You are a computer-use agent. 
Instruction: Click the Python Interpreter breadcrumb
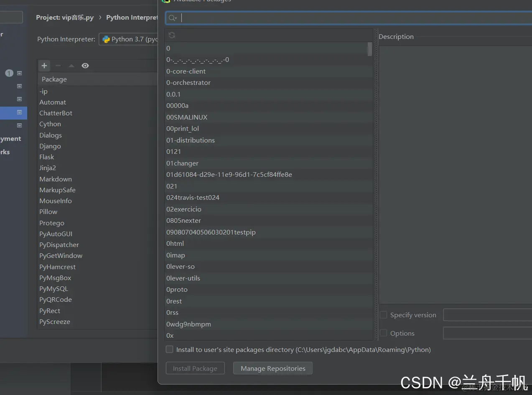[x=132, y=18]
